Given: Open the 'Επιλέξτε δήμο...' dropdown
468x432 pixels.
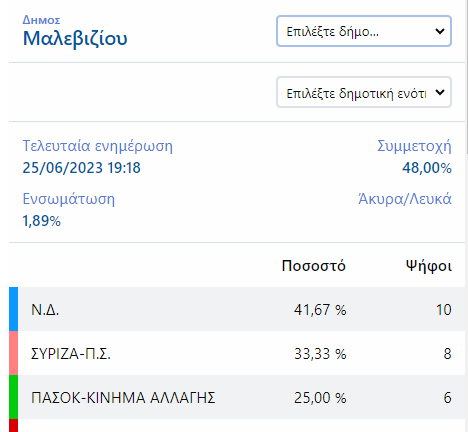Looking at the screenshot, I should click(364, 31).
